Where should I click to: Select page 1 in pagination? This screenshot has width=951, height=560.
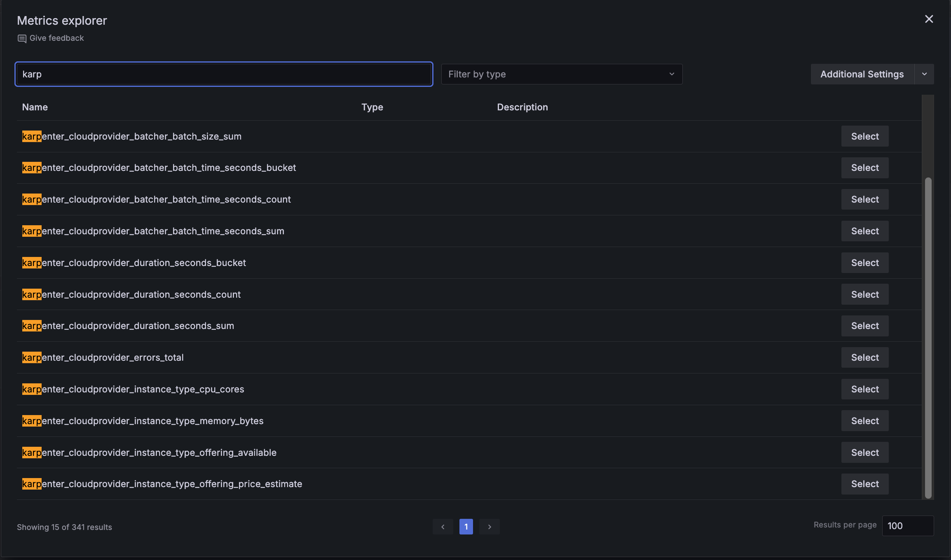[x=466, y=527]
